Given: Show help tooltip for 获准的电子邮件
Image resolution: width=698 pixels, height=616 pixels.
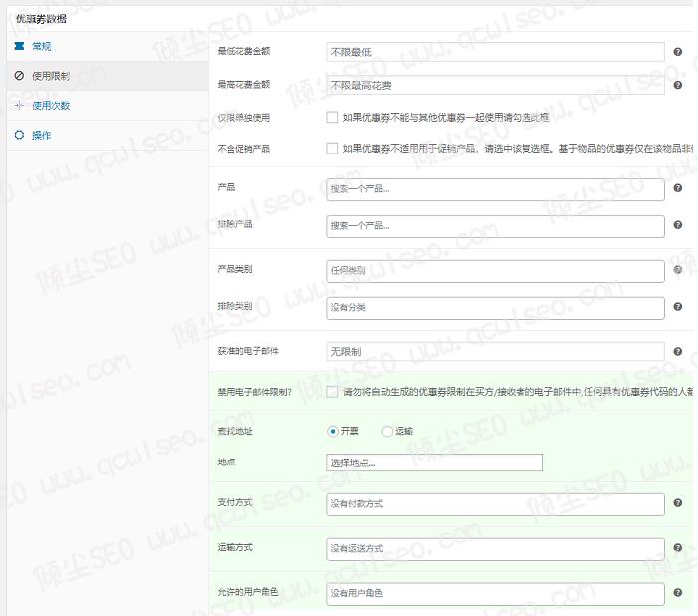Looking at the screenshot, I should point(677,351).
